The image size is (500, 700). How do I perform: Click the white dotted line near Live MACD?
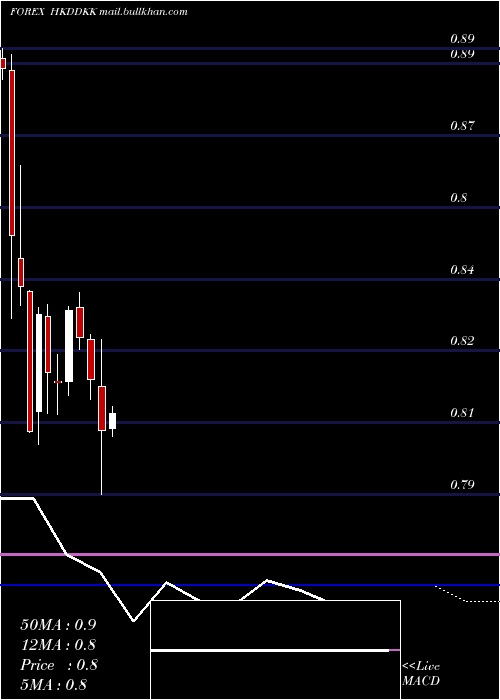467,596
